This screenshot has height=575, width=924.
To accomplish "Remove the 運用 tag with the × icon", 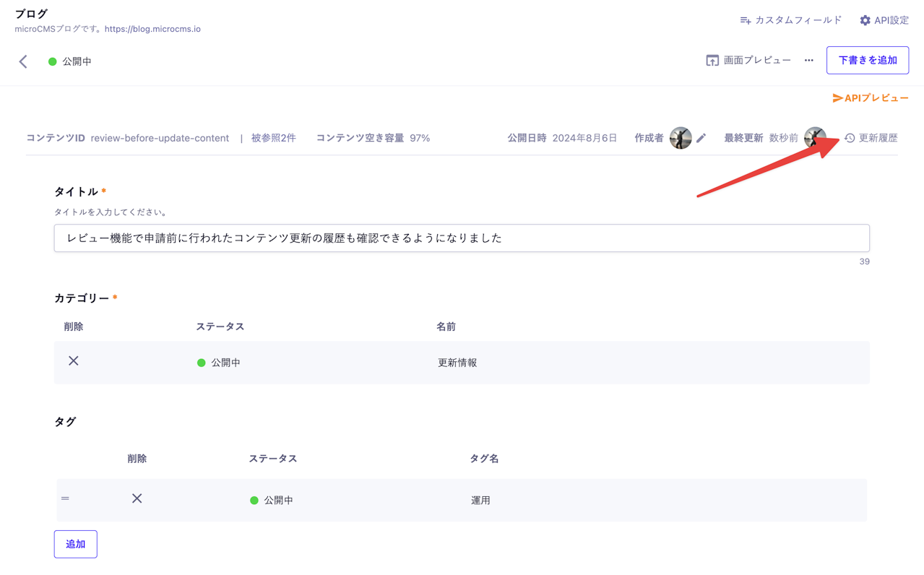I will click(x=137, y=498).
